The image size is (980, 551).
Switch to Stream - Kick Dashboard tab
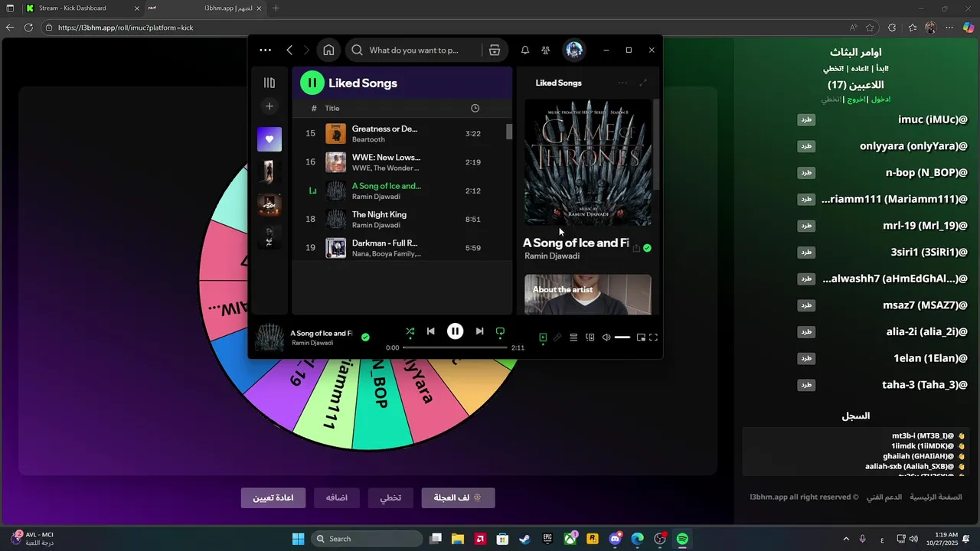pyautogui.click(x=83, y=8)
